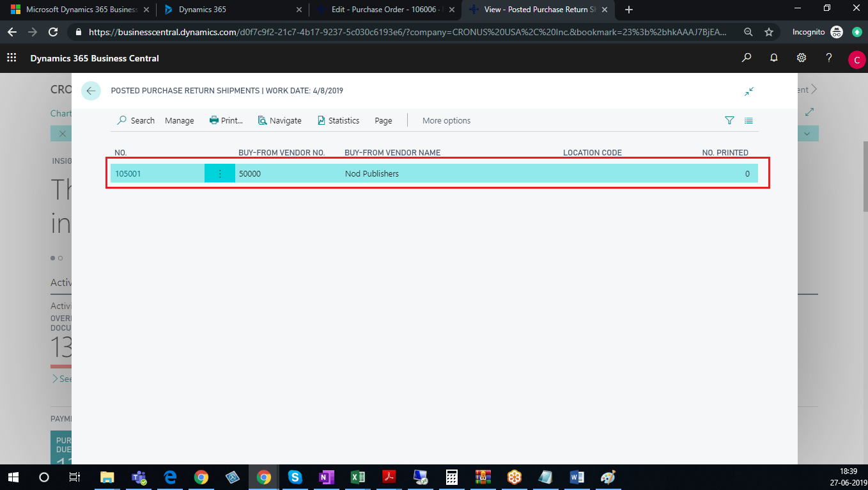The width and height of the screenshot is (868, 490).
Task: Open File Explorer from the taskbar
Action: [x=107, y=477]
